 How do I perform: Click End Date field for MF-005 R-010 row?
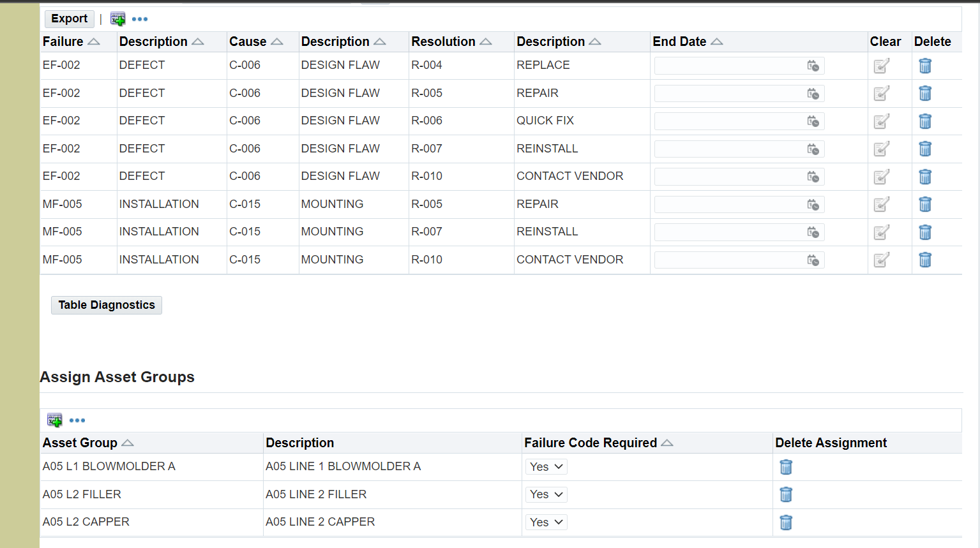pyautogui.click(x=739, y=260)
